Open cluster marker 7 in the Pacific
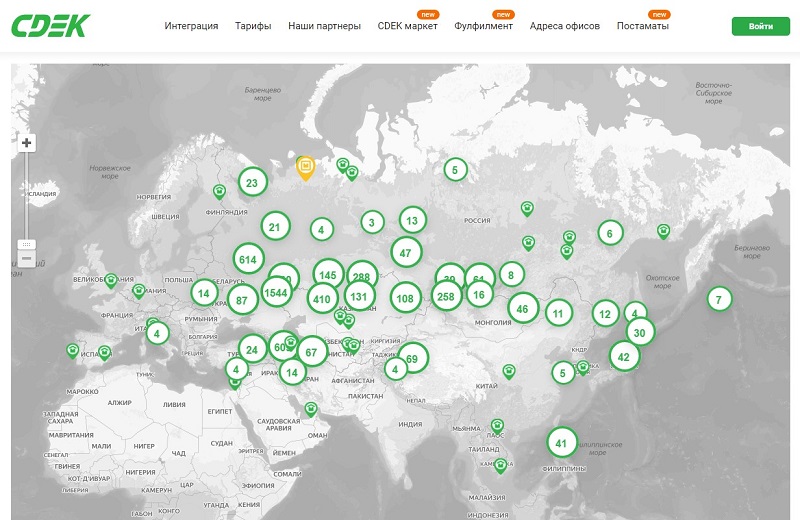800x520 pixels. (719, 300)
